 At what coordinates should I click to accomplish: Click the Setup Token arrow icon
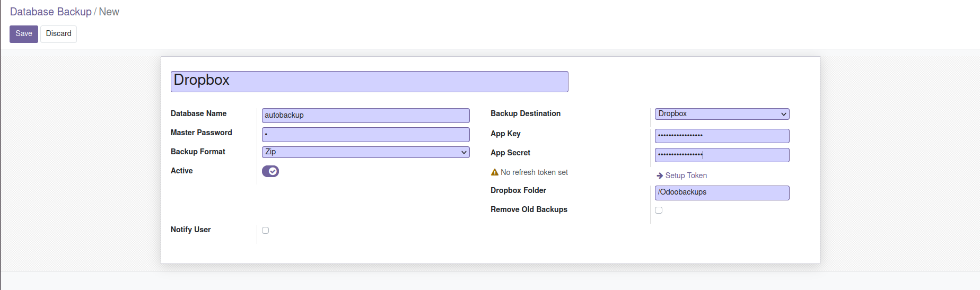click(x=660, y=175)
